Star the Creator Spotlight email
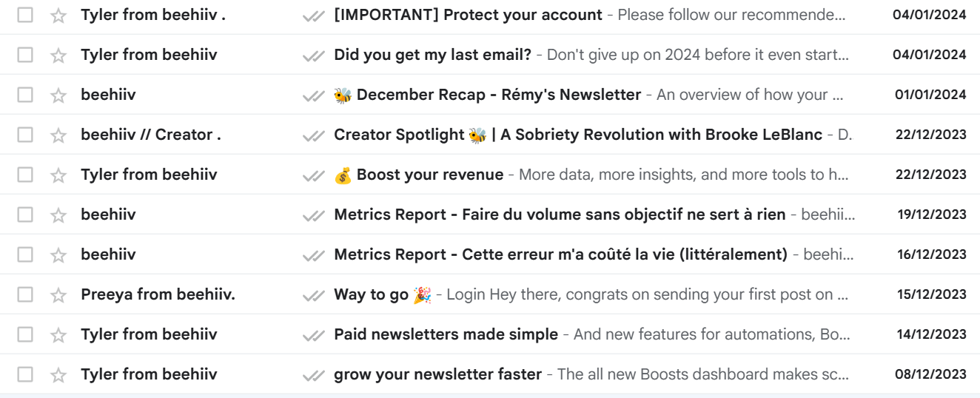The image size is (980, 398). [58, 135]
